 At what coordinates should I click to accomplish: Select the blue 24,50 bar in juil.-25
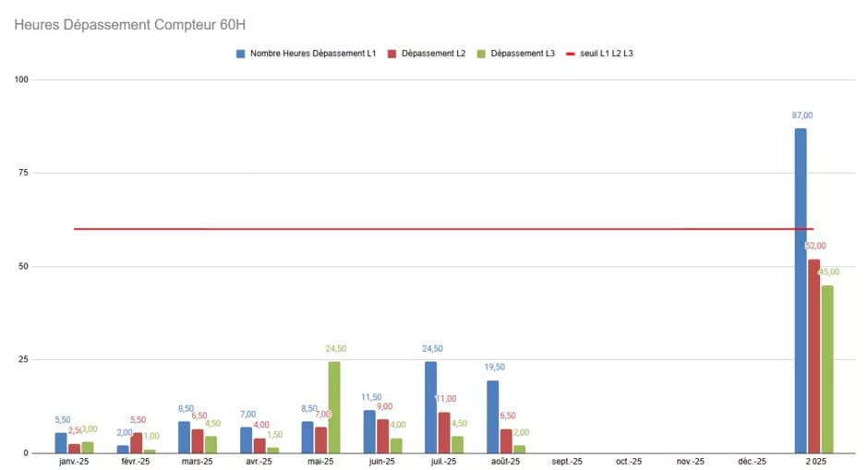click(x=431, y=406)
